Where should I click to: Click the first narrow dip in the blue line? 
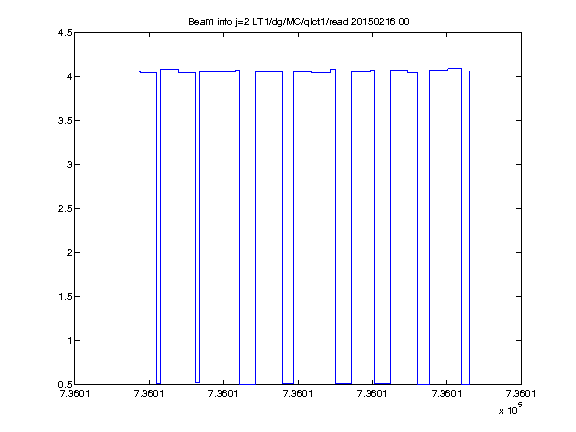[x=158, y=228]
